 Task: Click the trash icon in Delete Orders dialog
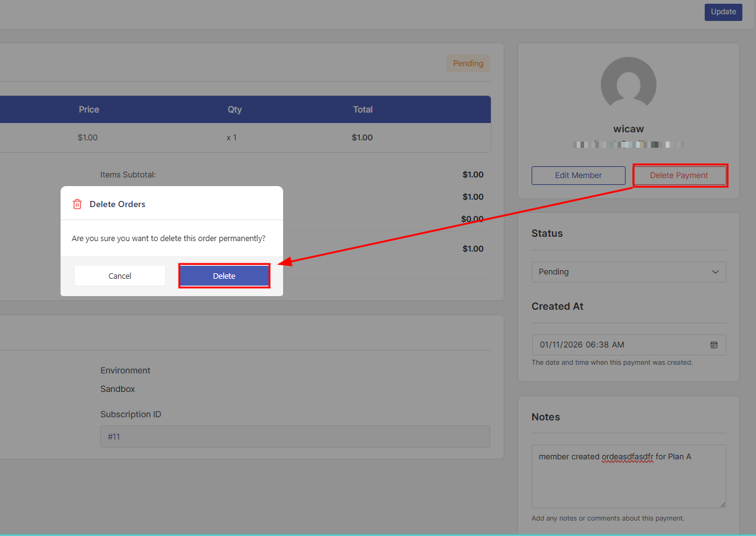pos(77,204)
